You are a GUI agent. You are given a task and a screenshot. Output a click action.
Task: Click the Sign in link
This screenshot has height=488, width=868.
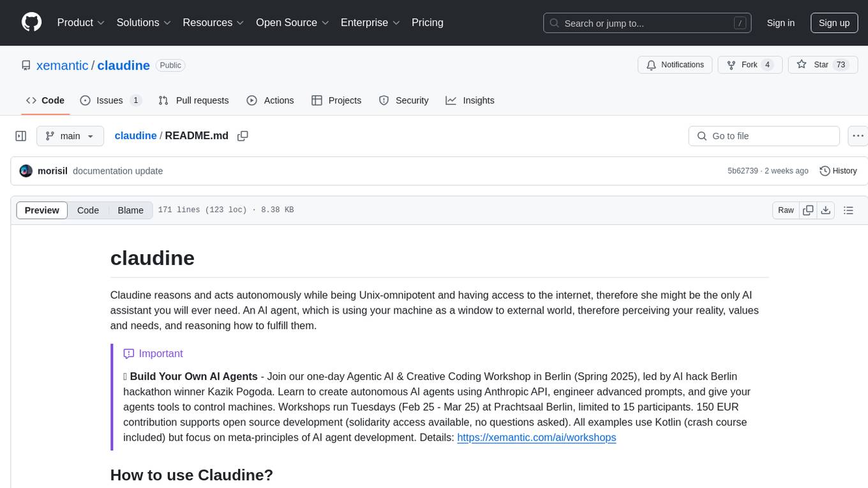[x=781, y=23]
